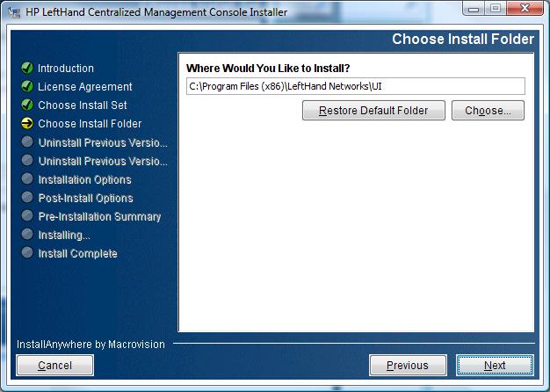This screenshot has width=550, height=392.
Task: Minimize the installer window
Action: click(474, 9)
